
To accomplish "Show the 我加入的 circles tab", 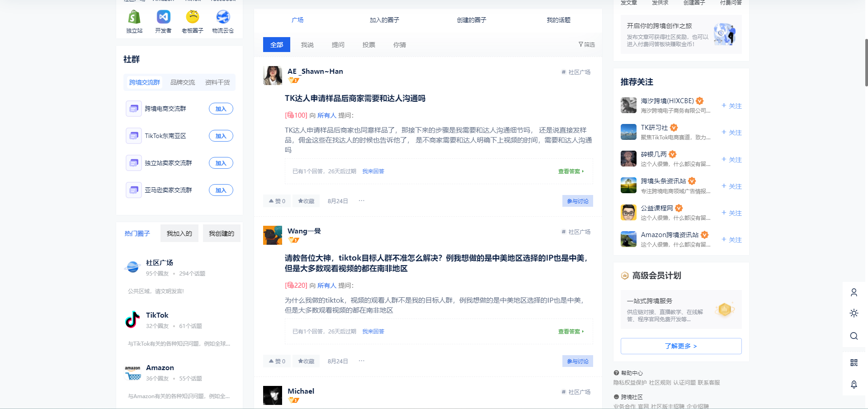I will point(179,233).
